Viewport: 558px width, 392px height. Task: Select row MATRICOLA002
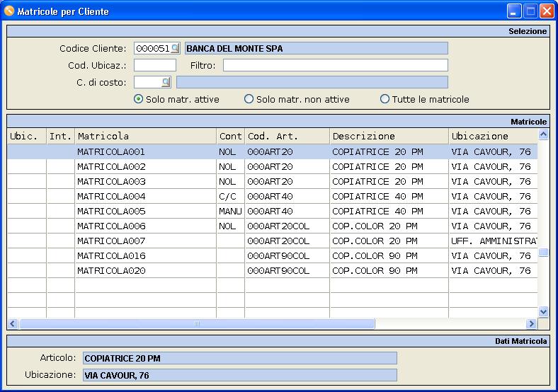[273, 166]
